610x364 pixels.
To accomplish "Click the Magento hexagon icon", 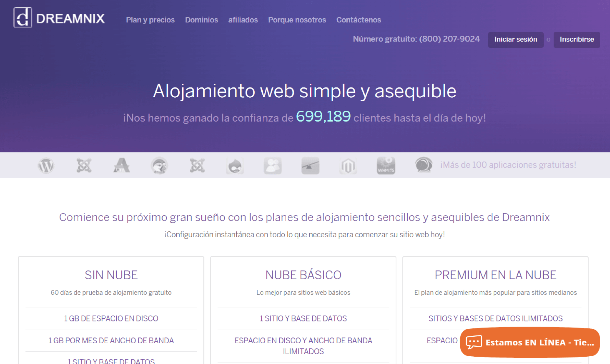I will coord(348,166).
